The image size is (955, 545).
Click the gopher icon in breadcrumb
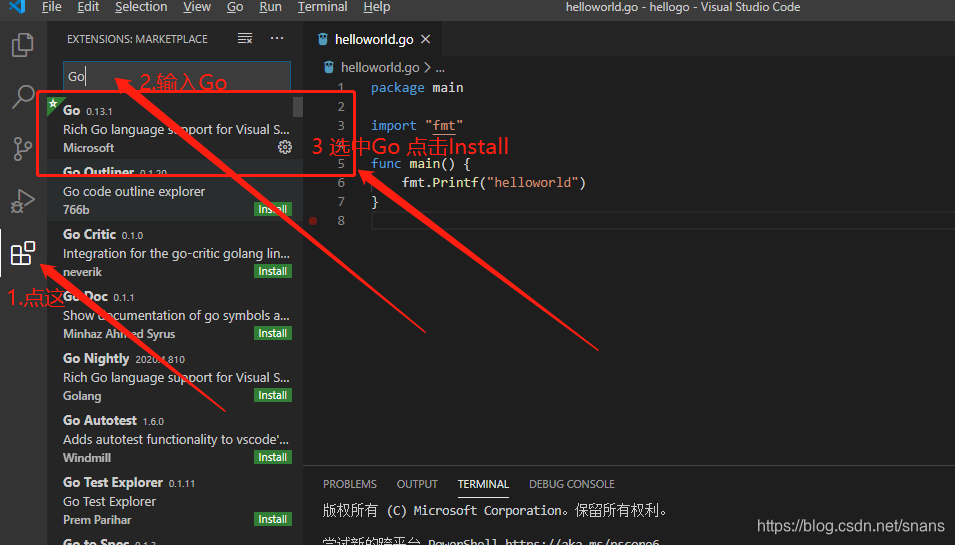pos(329,67)
